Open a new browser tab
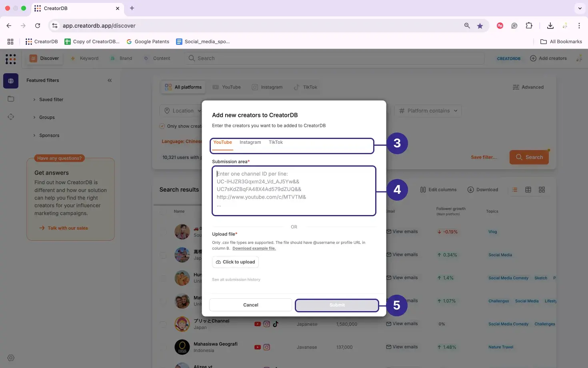 click(132, 8)
